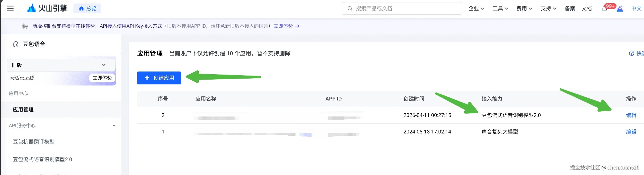
Task: Open the 旧版 version dropdown
Action: [x=61, y=65]
